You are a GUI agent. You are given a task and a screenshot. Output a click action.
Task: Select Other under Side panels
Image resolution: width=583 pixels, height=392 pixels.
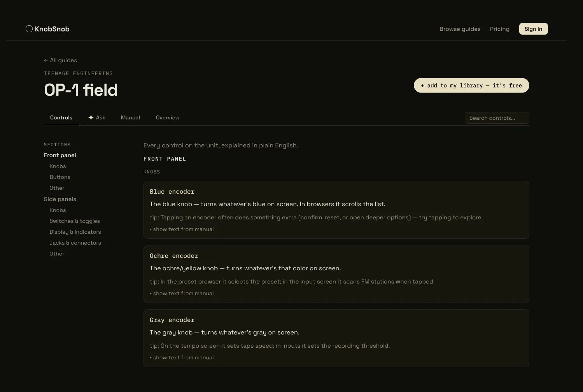click(x=57, y=254)
